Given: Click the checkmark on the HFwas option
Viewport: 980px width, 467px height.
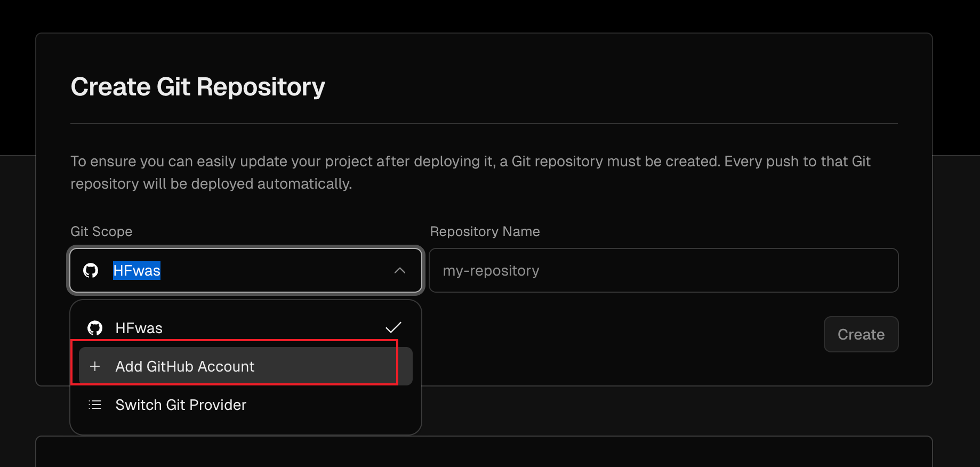Looking at the screenshot, I should click(393, 327).
